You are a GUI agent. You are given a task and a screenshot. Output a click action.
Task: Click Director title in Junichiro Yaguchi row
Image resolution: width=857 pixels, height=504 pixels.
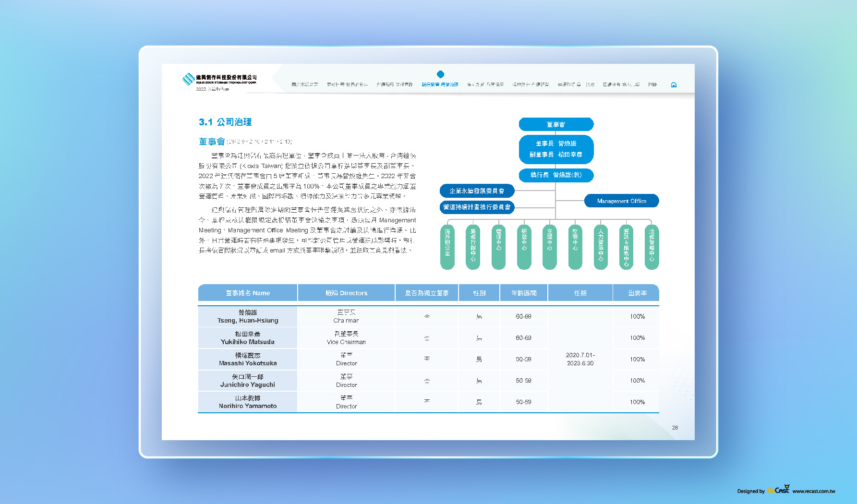pyautogui.click(x=346, y=381)
